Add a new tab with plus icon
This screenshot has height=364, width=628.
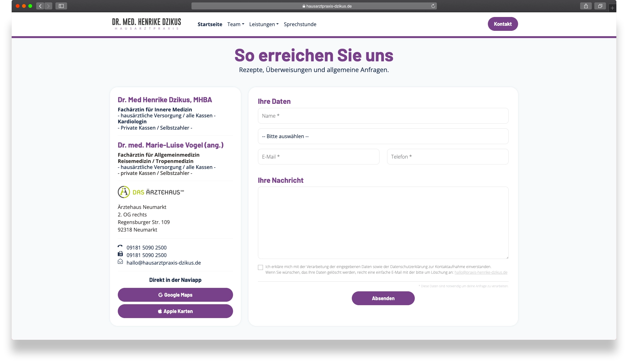[612, 8]
